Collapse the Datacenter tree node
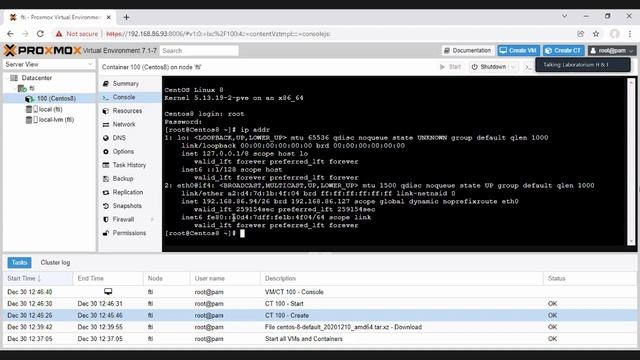This screenshot has width=640, height=360. [7, 78]
